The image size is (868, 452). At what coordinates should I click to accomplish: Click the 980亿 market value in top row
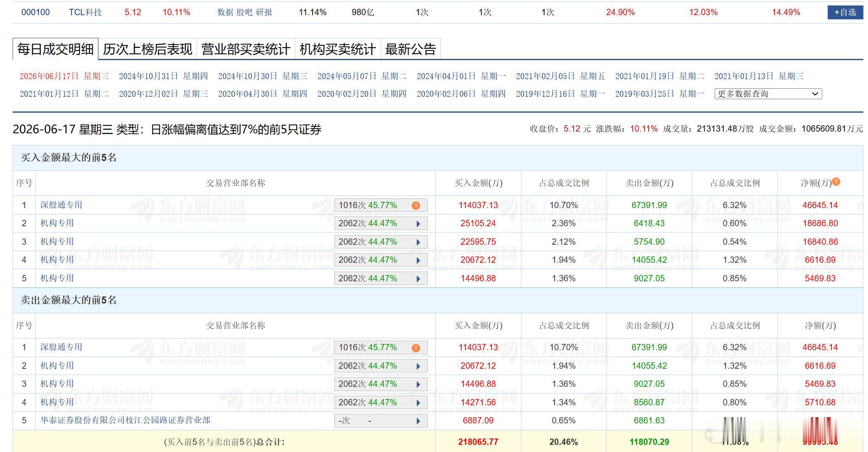tap(363, 12)
